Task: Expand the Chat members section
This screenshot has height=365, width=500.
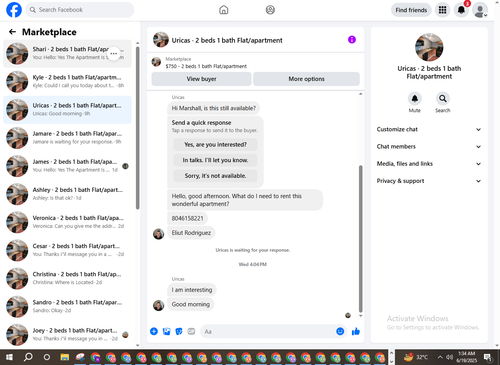Action: click(x=429, y=147)
